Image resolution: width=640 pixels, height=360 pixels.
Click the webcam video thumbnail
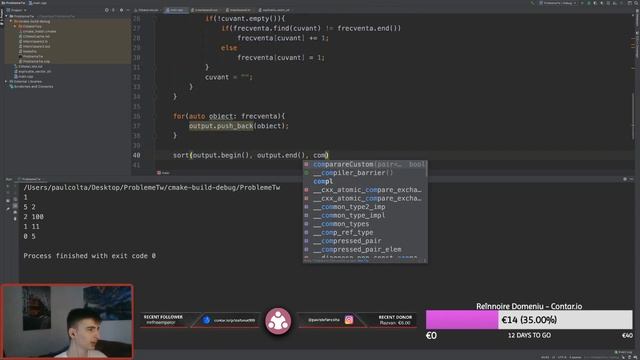pos(67,321)
